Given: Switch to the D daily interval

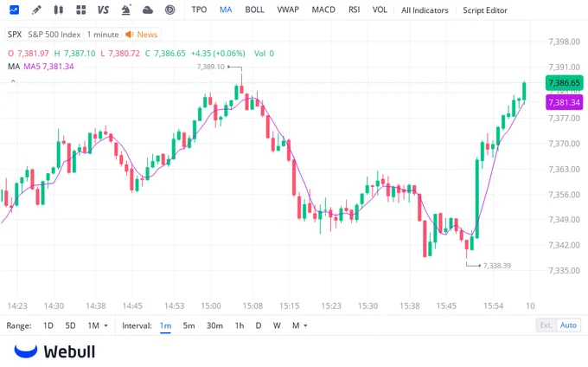Looking at the screenshot, I should tap(259, 325).
